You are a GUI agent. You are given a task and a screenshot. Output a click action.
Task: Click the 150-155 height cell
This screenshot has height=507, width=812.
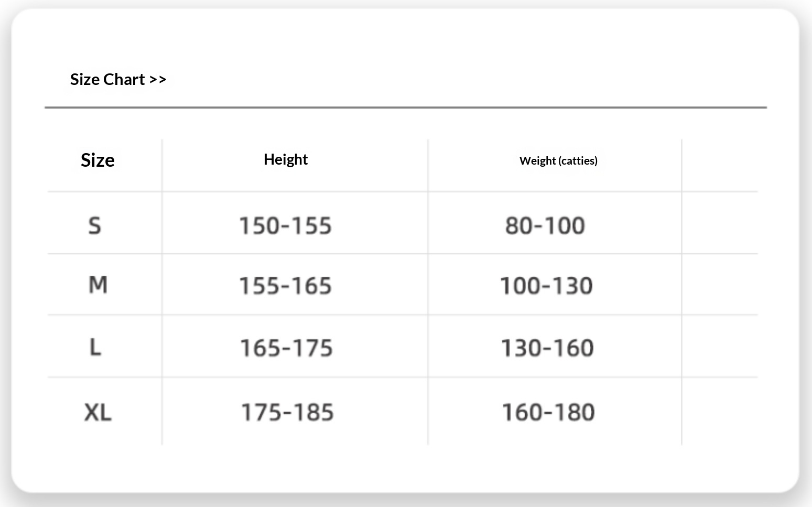(285, 226)
